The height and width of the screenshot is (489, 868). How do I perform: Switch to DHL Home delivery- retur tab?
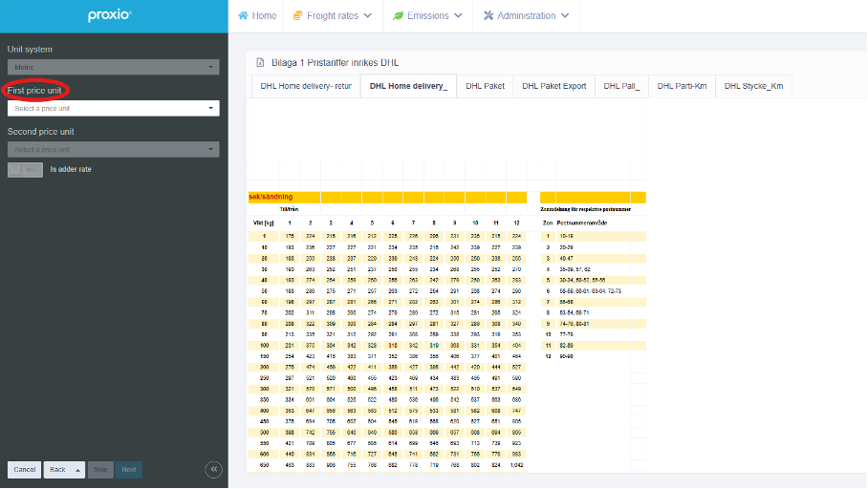[306, 86]
